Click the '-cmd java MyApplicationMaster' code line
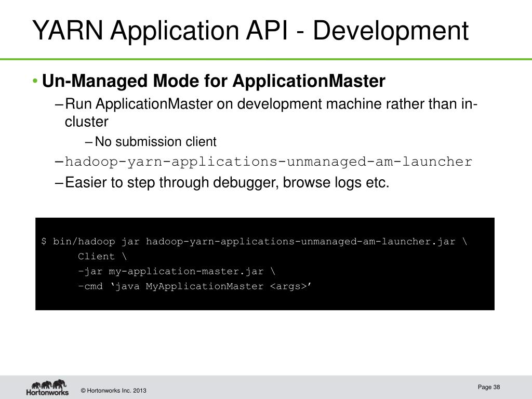The image size is (532, 399). pos(194,286)
